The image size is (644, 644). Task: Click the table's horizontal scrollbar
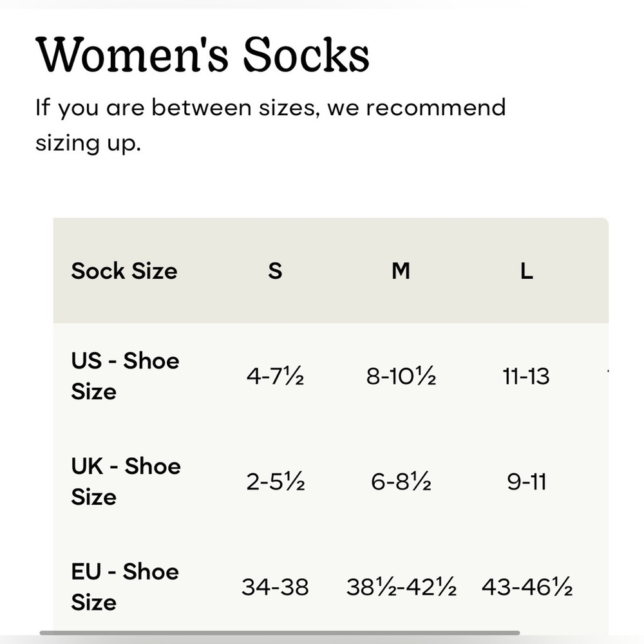click(279, 633)
